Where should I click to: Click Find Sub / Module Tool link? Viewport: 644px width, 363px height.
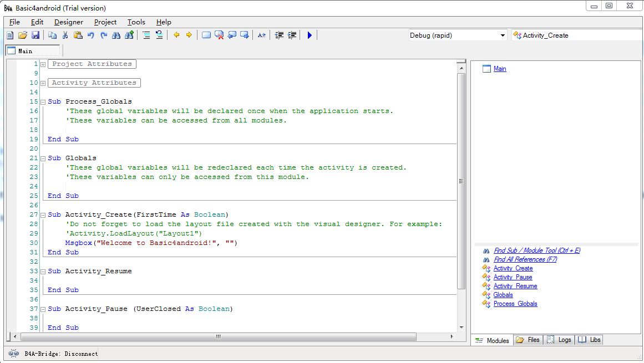(537, 250)
